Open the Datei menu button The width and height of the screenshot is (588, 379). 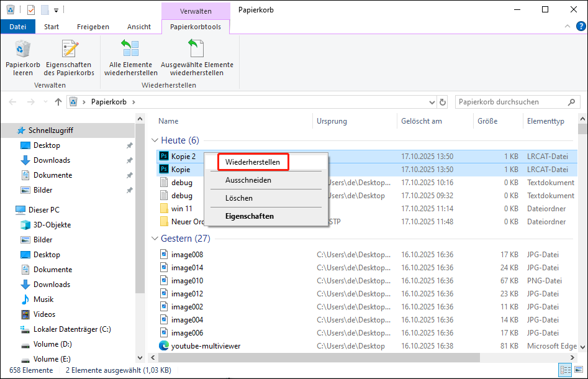click(17, 27)
